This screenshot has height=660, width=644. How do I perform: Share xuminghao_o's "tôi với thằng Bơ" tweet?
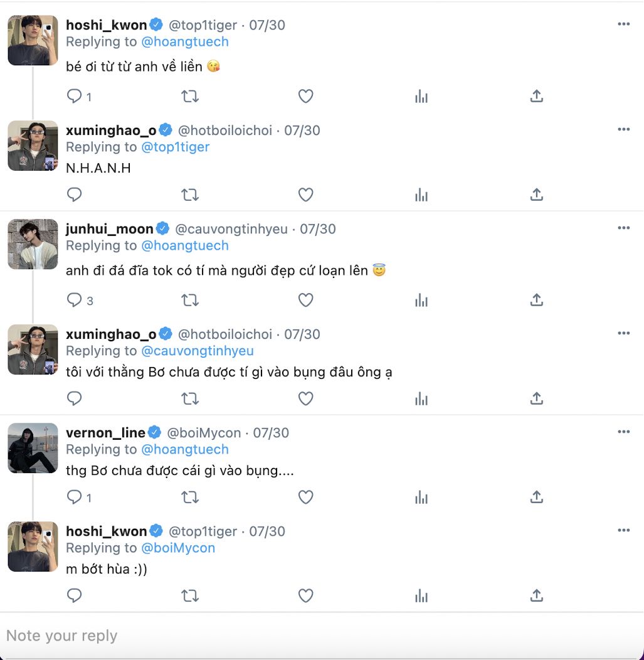coord(536,398)
